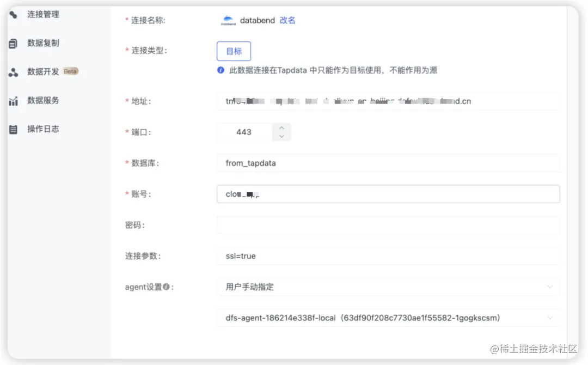Image resolution: width=588 pixels, height=365 pixels.
Task: Focus the 地址 address field
Action: [388, 101]
